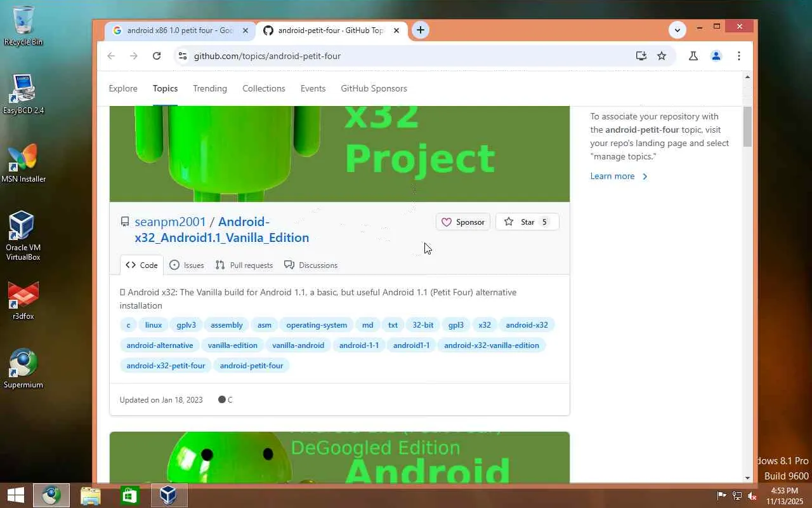Open the seanpm2001 user profile link
Image resolution: width=812 pixels, height=508 pixels.
pos(170,222)
